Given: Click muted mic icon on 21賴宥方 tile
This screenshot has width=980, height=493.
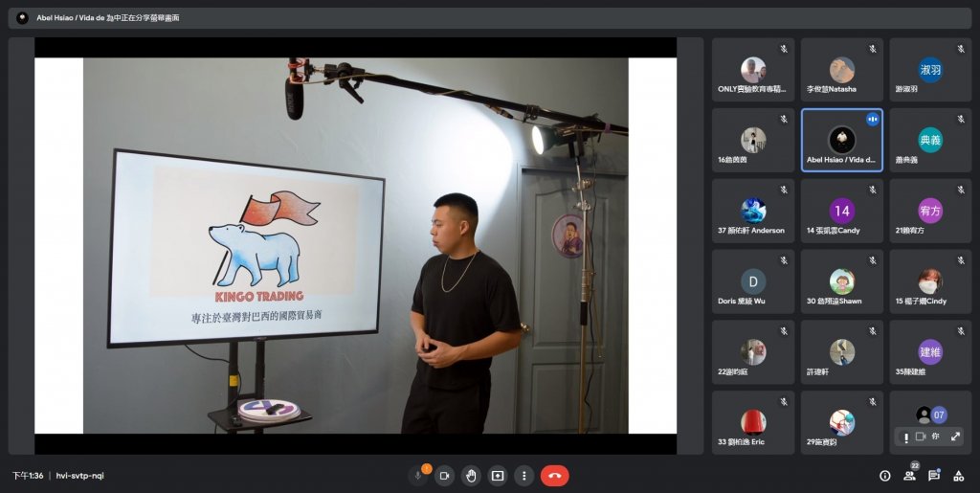Looking at the screenshot, I should pos(961,190).
